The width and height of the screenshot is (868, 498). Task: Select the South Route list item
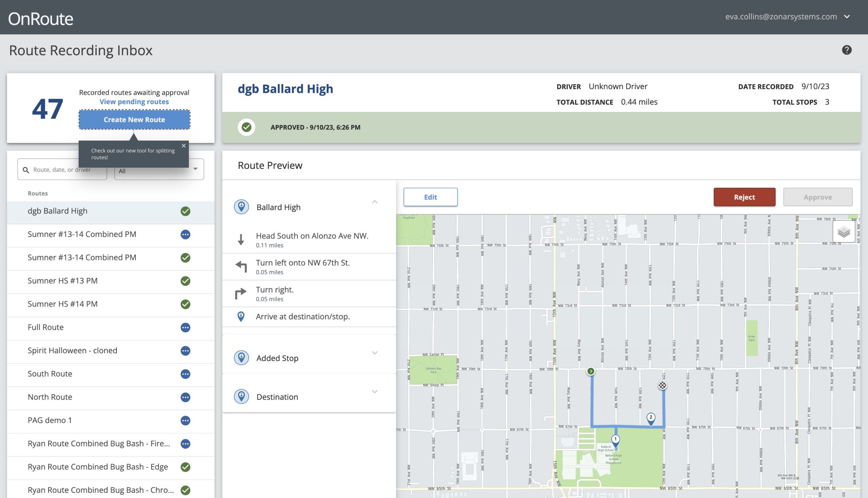[x=50, y=374]
